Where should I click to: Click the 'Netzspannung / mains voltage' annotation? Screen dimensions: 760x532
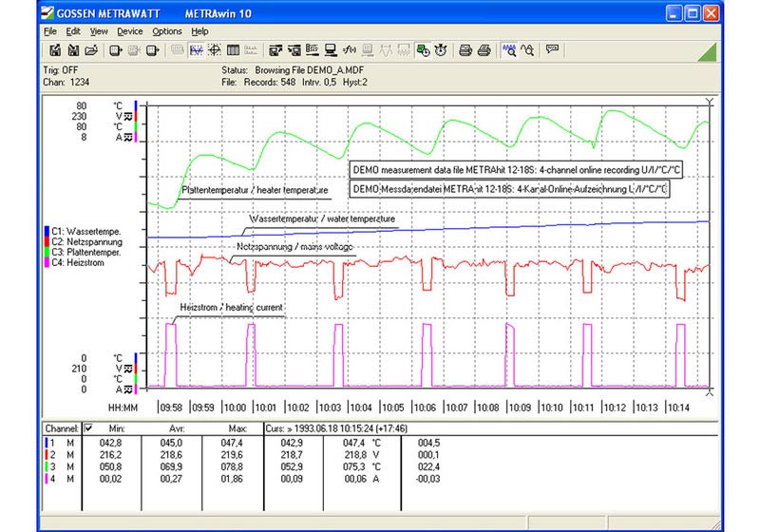tap(294, 247)
